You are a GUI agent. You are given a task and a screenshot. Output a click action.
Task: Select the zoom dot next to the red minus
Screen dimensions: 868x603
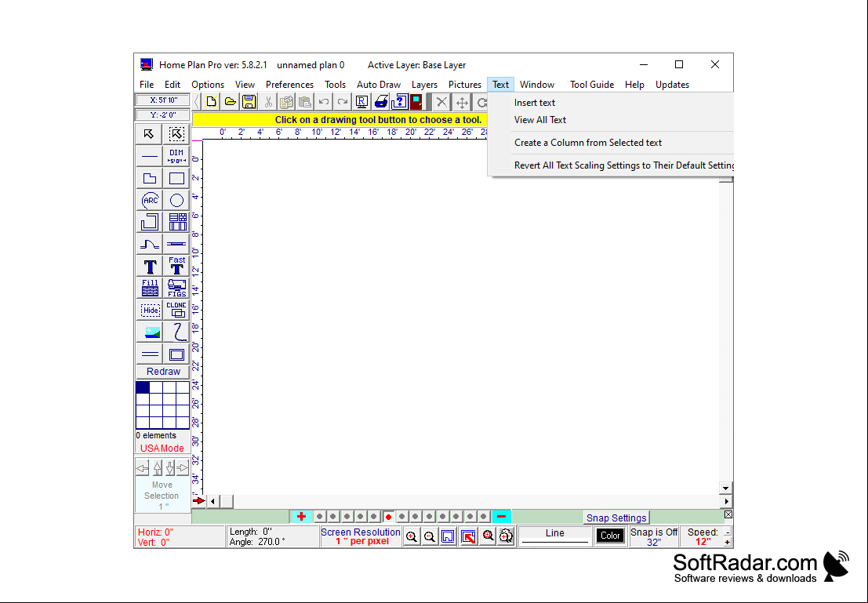coord(484,517)
